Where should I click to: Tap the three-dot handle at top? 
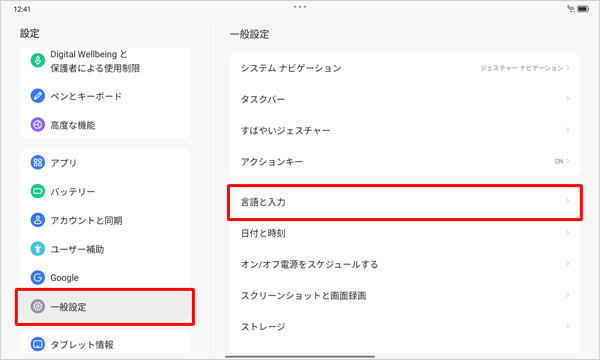(300, 7)
